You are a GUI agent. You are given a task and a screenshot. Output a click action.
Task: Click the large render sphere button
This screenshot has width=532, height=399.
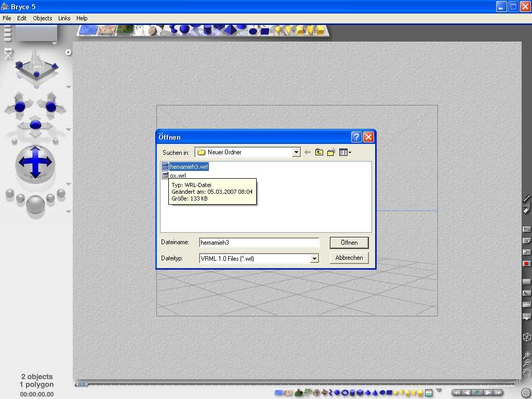[35, 204]
